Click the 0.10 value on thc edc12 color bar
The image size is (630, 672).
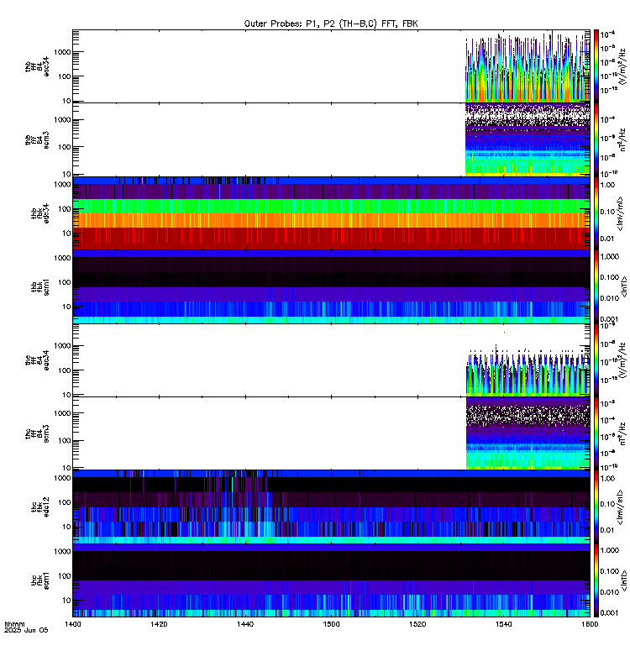click(607, 504)
